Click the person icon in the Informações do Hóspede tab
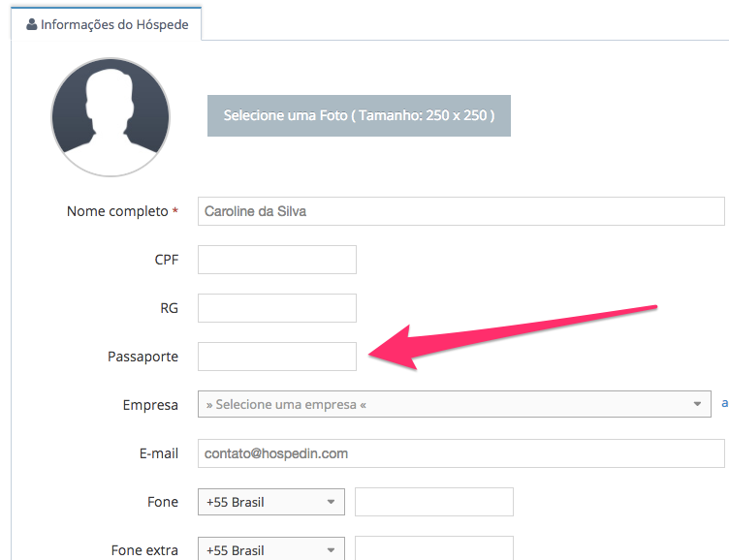 [x=32, y=24]
